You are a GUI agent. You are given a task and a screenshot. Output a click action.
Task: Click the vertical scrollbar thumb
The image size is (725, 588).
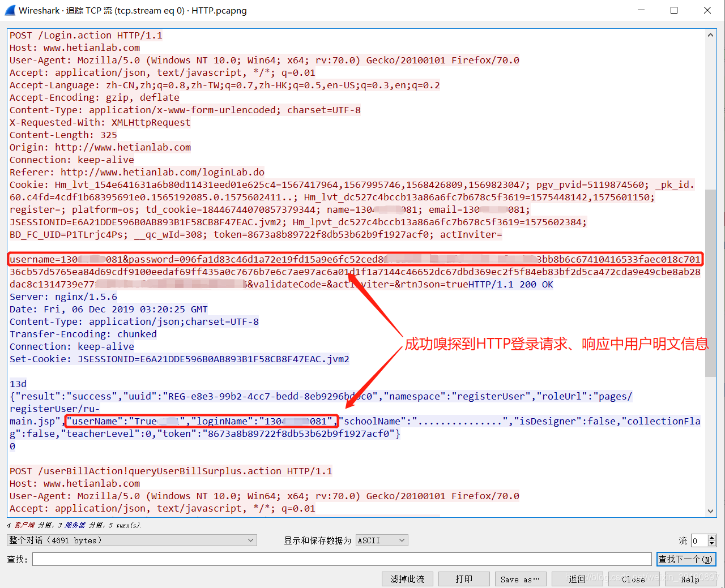tap(711, 283)
